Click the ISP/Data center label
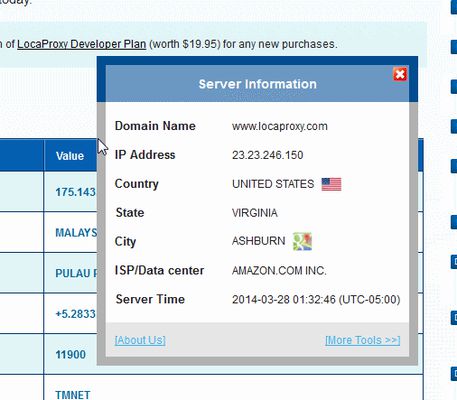The height and width of the screenshot is (400, 457). tap(159, 270)
